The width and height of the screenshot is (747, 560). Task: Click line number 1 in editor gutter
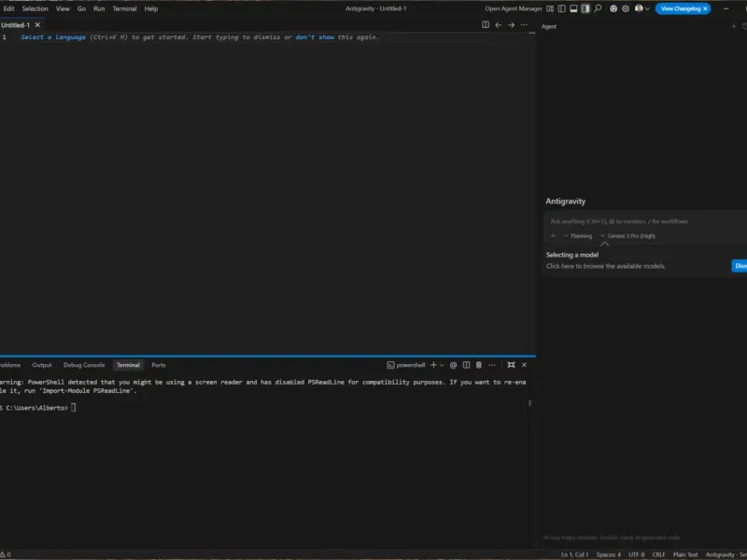5,37
